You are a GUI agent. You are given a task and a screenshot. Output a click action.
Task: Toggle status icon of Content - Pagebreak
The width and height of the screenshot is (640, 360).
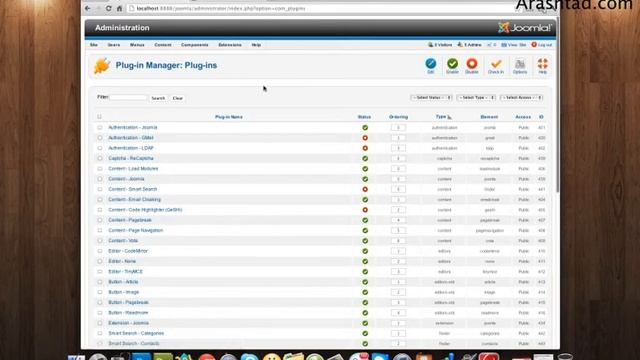coord(365,220)
